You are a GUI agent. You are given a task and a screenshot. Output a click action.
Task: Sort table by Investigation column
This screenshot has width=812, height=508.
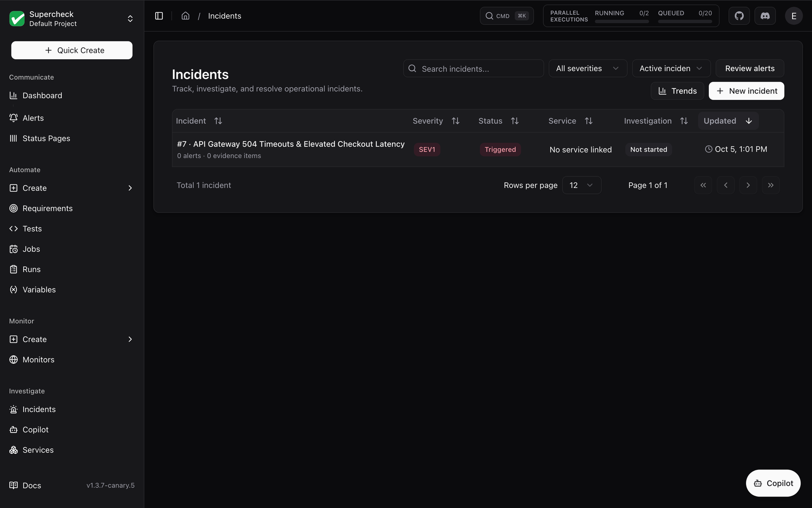pyautogui.click(x=656, y=121)
